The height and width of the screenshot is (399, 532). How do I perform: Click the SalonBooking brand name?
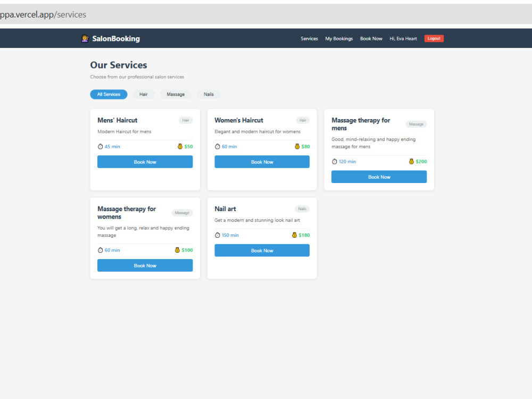coord(116,39)
